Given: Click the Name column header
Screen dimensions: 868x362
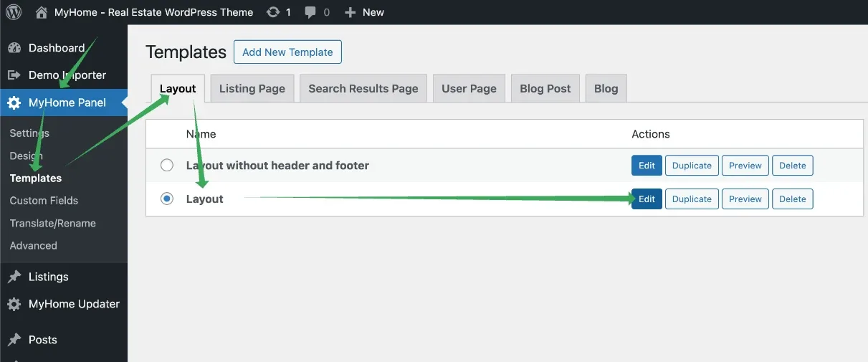Looking at the screenshot, I should [201, 134].
